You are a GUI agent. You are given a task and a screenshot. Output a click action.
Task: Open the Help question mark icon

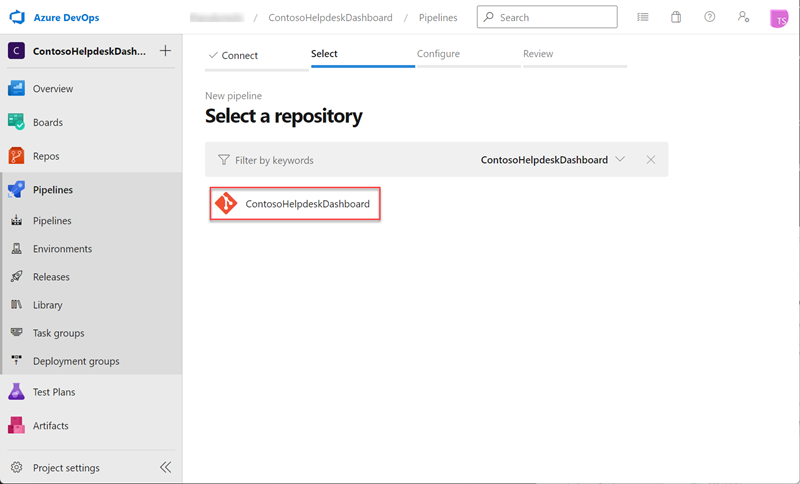click(x=710, y=17)
